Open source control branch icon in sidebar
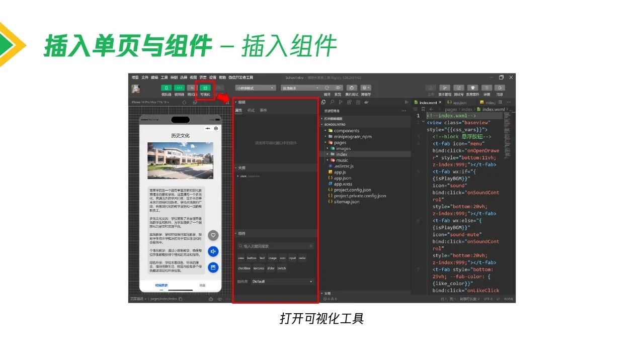644x362 pixels. [x=341, y=102]
